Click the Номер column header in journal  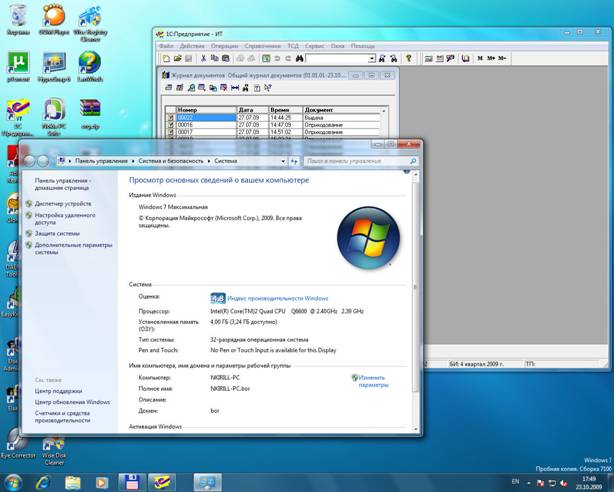tap(206, 110)
